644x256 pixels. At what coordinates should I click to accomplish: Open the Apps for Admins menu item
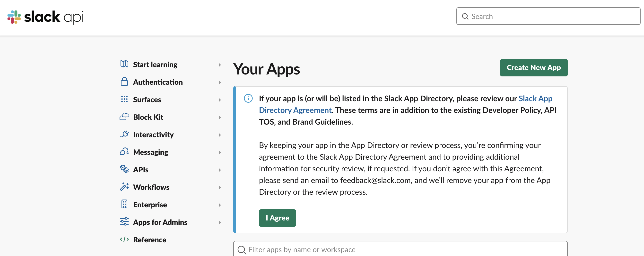(x=160, y=222)
